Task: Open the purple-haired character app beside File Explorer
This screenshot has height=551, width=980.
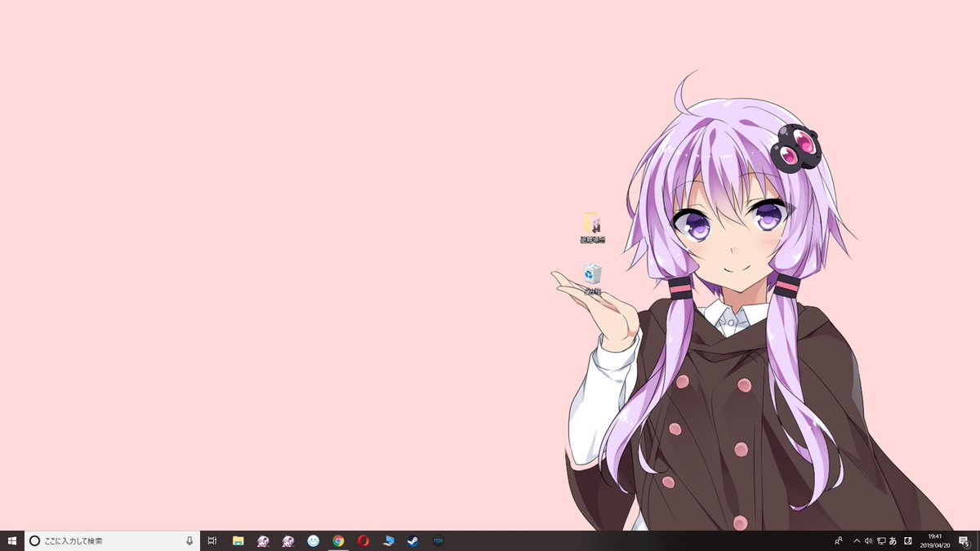Action: tap(263, 540)
